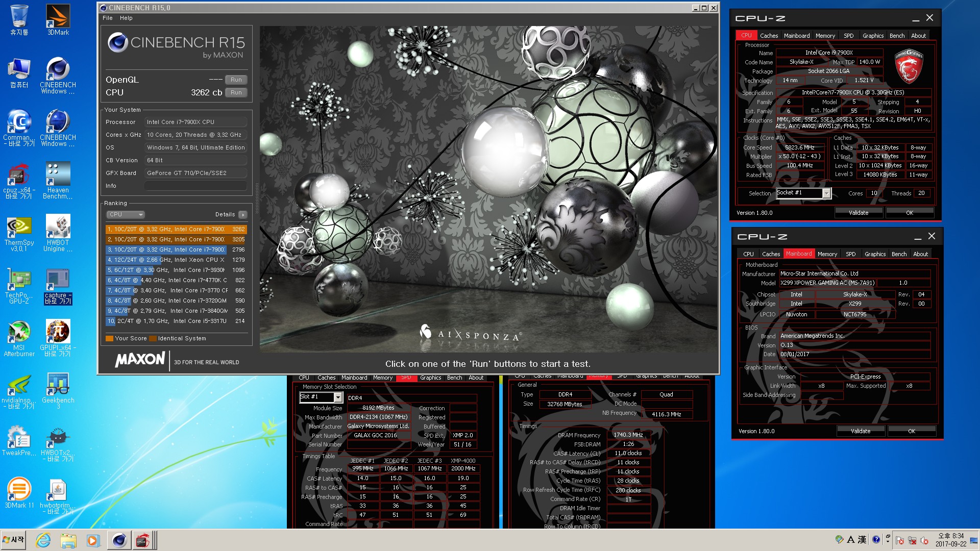This screenshot has width=980, height=551.
Task: Click the Cinebench rendered scene image
Action: pyautogui.click(x=488, y=189)
